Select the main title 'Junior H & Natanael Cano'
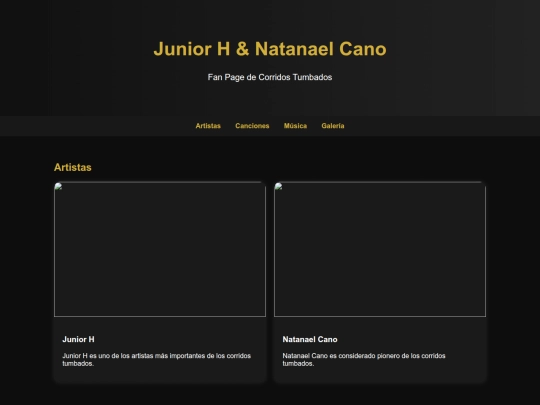Viewport: 540px width, 405px height. [270, 49]
